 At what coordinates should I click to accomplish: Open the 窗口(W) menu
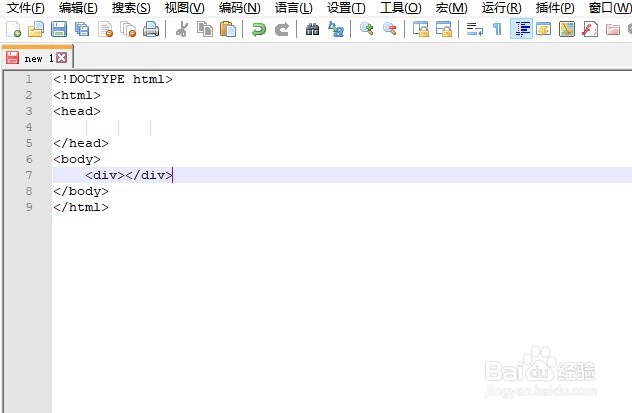pyautogui.click(x=610, y=8)
